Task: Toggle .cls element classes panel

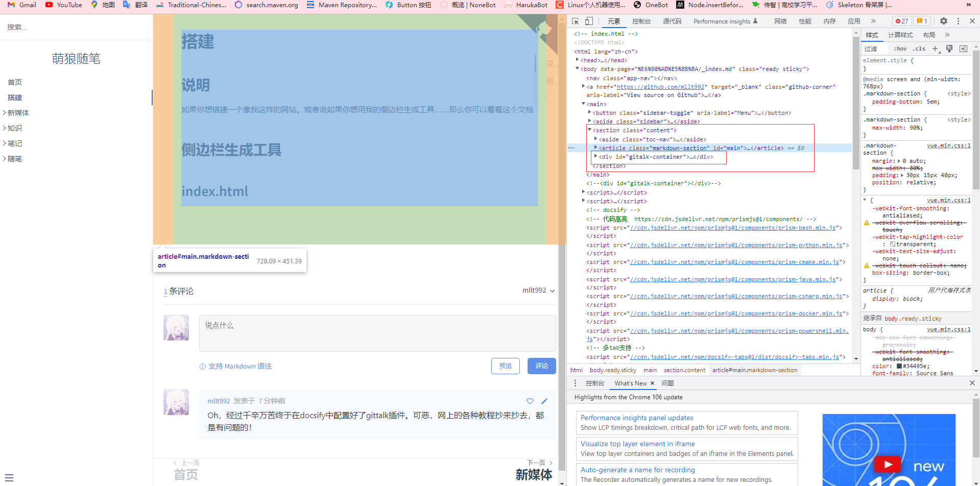Action: (x=918, y=48)
